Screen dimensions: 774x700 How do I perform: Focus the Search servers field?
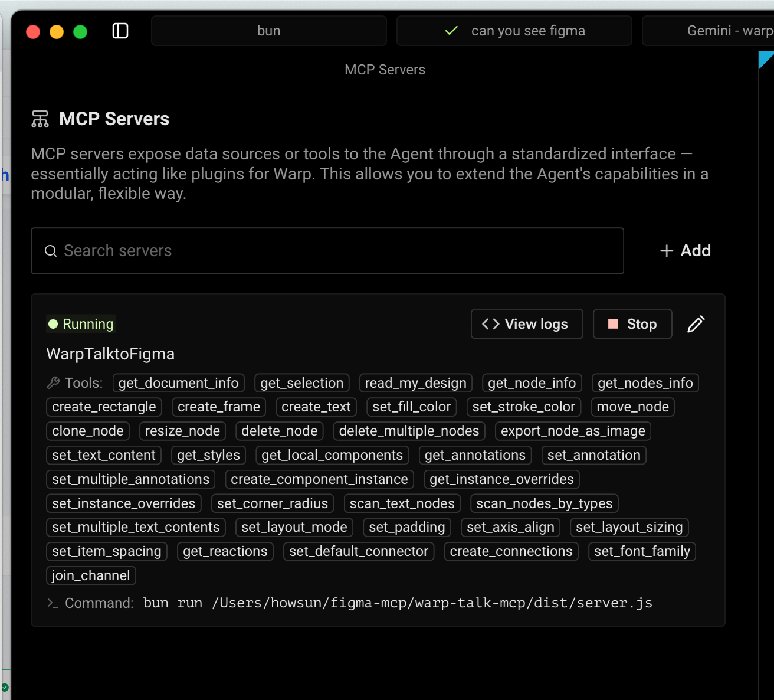point(327,251)
